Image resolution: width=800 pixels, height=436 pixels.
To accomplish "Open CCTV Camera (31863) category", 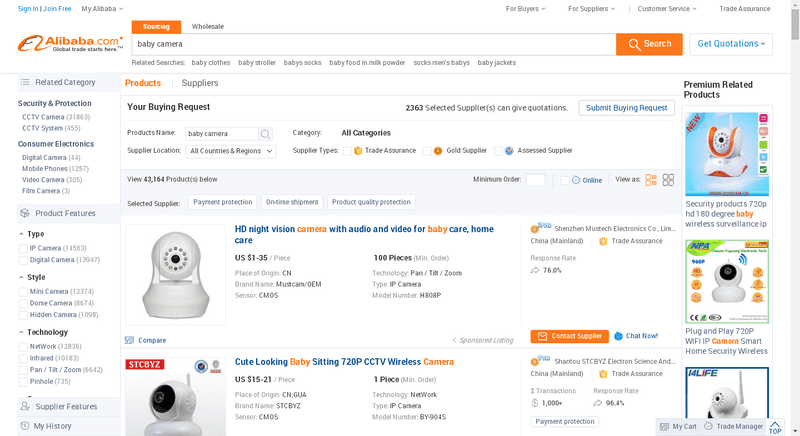I will pyautogui.click(x=56, y=117).
